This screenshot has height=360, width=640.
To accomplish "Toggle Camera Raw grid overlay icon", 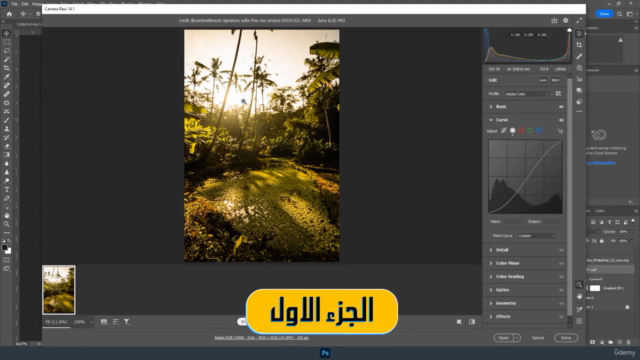I will point(579,321).
